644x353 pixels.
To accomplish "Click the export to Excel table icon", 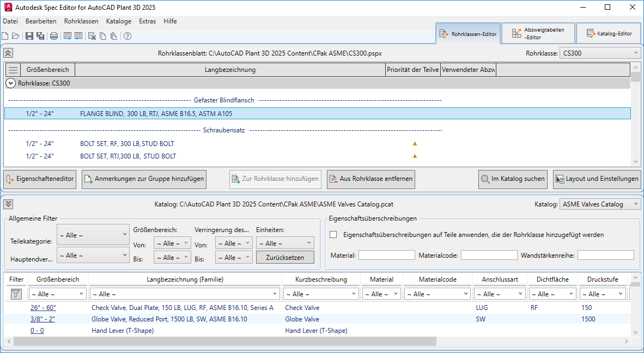I will click(68, 36).
